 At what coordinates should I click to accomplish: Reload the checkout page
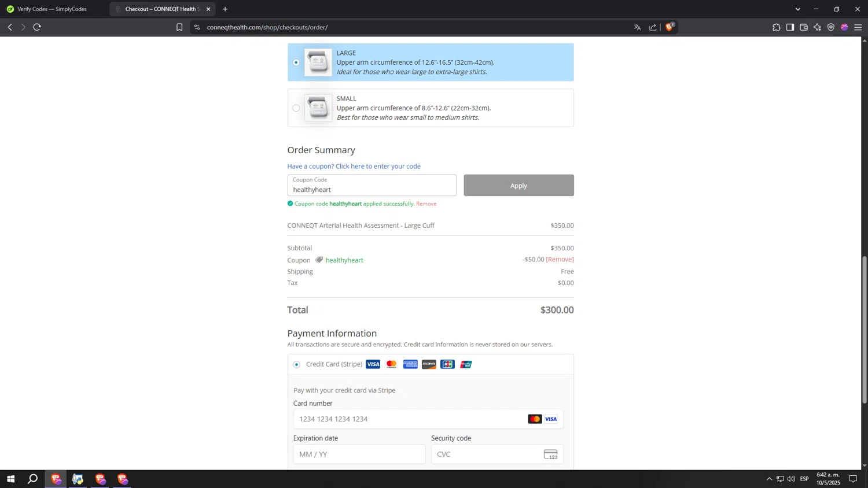coord(37,27)
